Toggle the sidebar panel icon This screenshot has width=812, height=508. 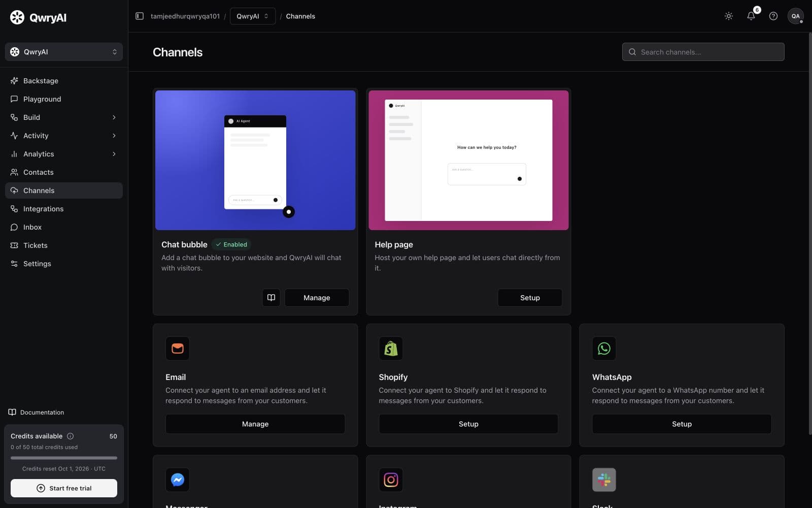(x=140, y=16)
